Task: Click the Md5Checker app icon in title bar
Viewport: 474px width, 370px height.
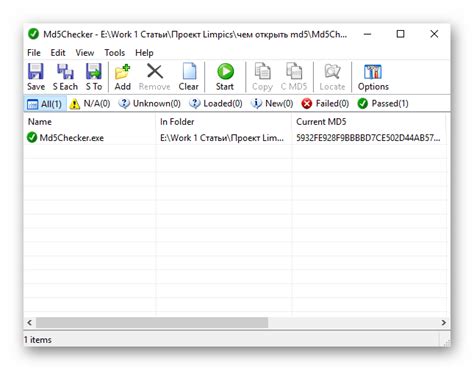Action: [x=33, y=34]
